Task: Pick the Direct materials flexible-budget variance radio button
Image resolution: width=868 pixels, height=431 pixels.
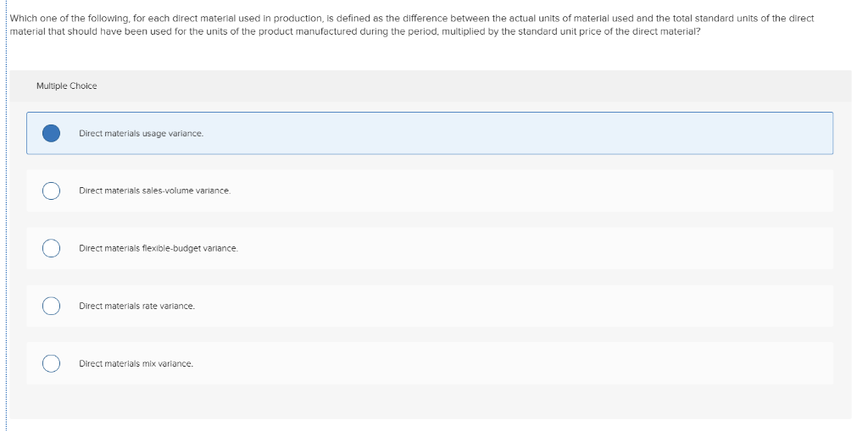Action: pyautogui.click(x=52, y=248)
